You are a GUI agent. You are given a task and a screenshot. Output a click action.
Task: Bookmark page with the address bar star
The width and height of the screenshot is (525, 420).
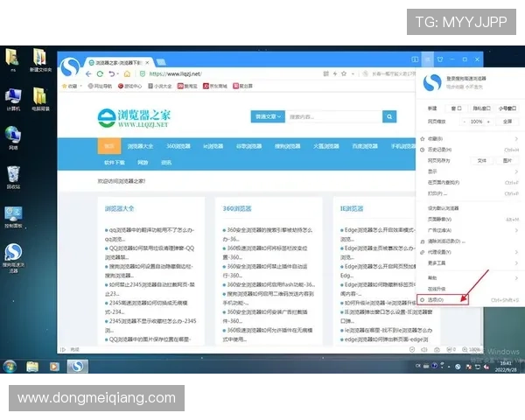(344, 73)
